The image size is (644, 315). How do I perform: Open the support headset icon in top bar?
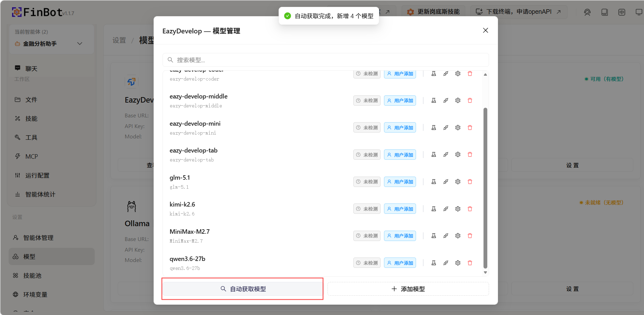click(587, 12)
